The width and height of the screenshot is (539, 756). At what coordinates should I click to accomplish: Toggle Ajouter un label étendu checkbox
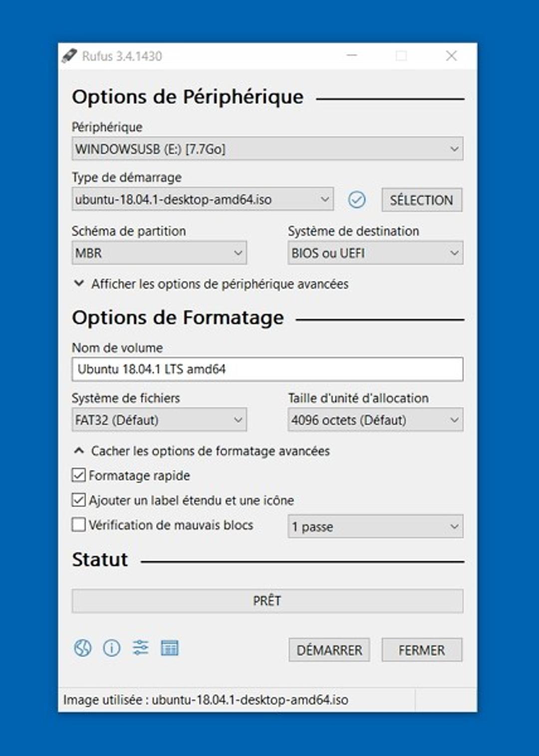pos(79,500)
